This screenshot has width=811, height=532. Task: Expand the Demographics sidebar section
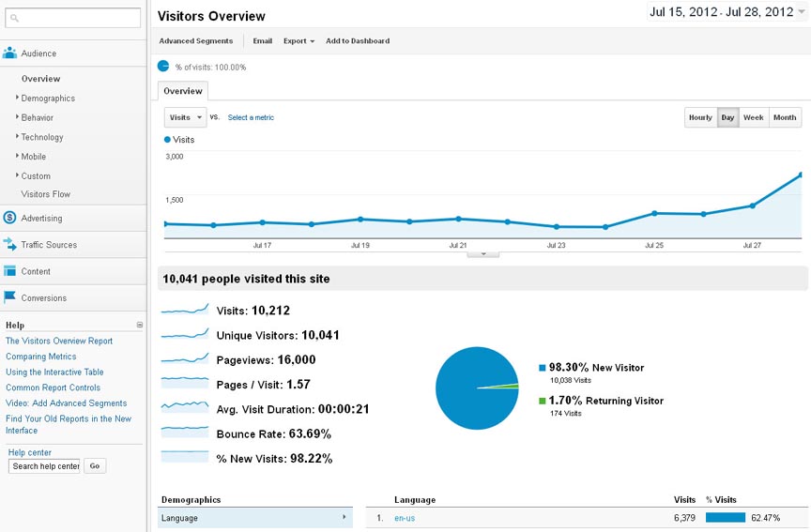pos(48,98)
